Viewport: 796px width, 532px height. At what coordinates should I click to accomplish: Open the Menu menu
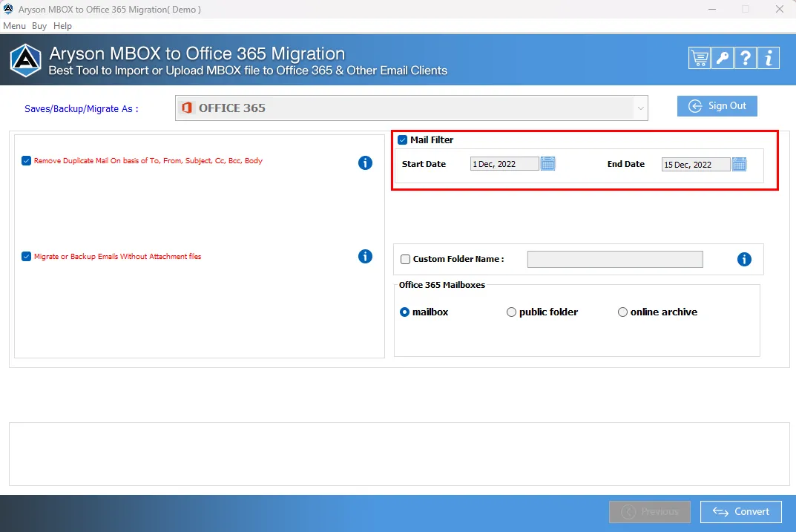click(14, 26)
